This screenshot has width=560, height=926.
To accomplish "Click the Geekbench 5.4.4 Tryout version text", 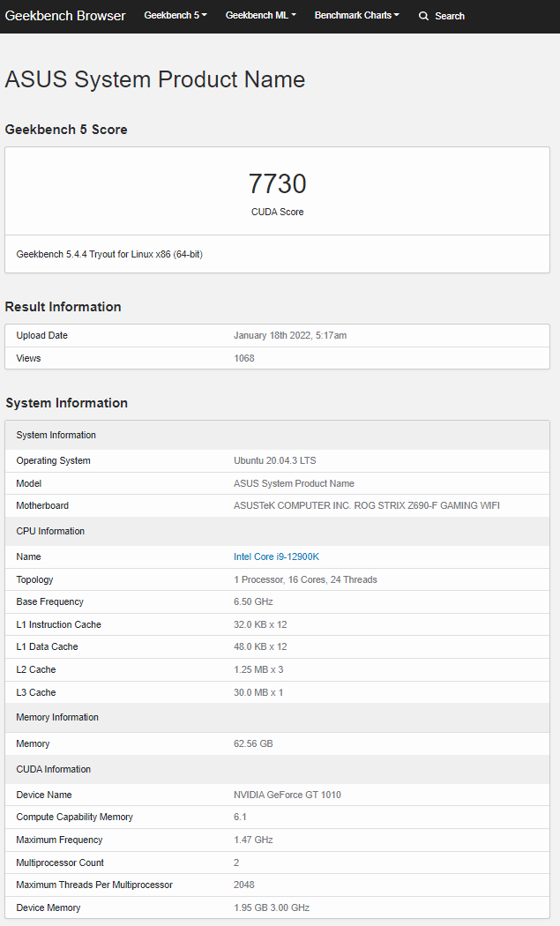I will tap(109, 255).
